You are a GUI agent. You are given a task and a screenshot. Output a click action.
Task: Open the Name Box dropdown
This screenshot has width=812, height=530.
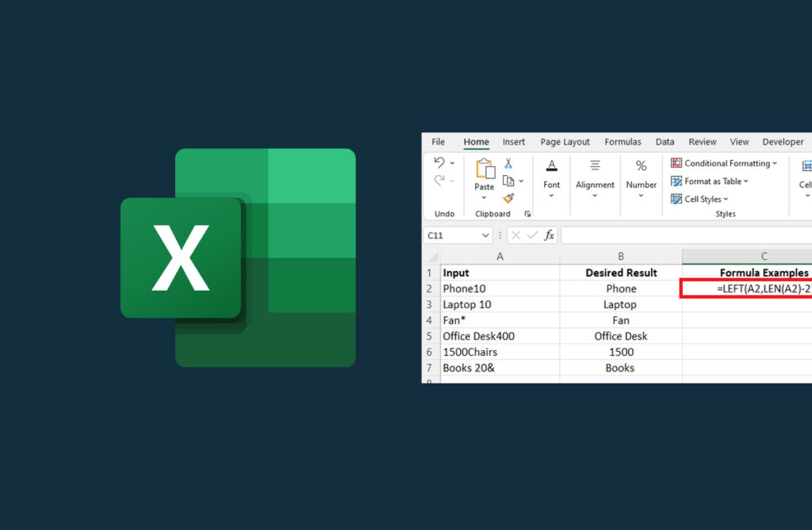[x=485, y=235]
